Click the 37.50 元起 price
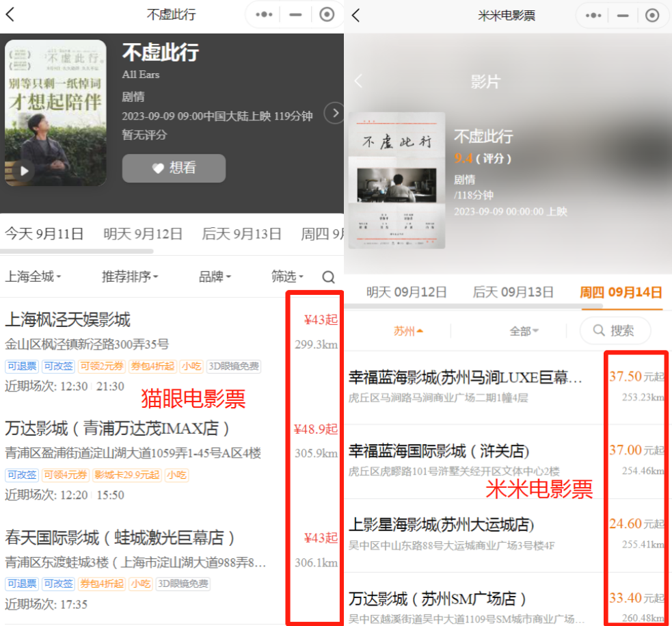 click(637, 376)
